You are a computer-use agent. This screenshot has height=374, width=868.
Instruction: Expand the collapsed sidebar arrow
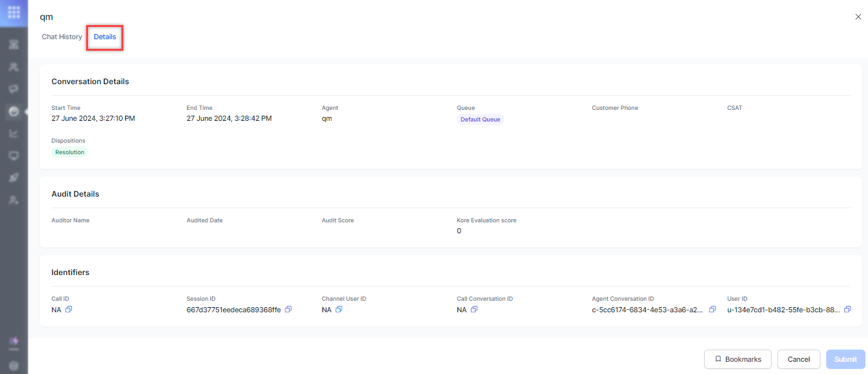pos(26,112)
